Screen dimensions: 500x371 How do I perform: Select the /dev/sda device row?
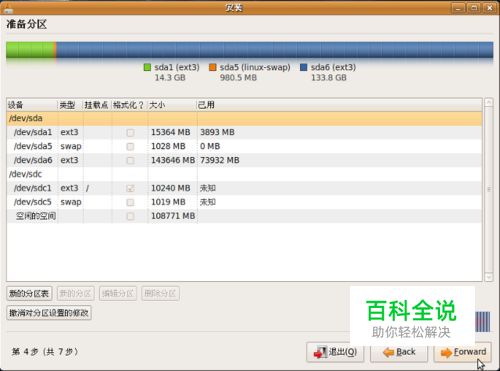coord(244,118)
